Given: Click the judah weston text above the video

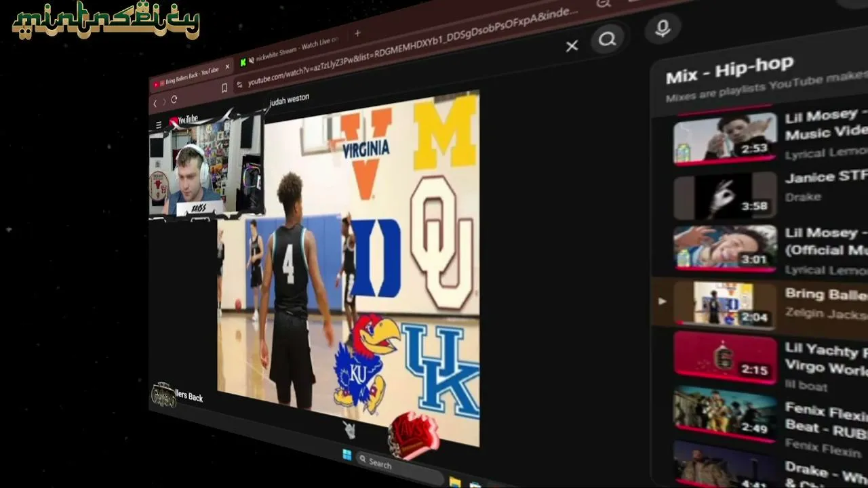Looking at the screenshot, I should (290, 100).
